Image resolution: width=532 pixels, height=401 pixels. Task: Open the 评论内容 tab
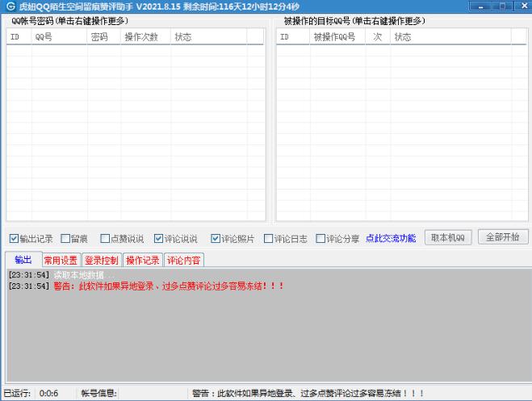pos(184,261)
